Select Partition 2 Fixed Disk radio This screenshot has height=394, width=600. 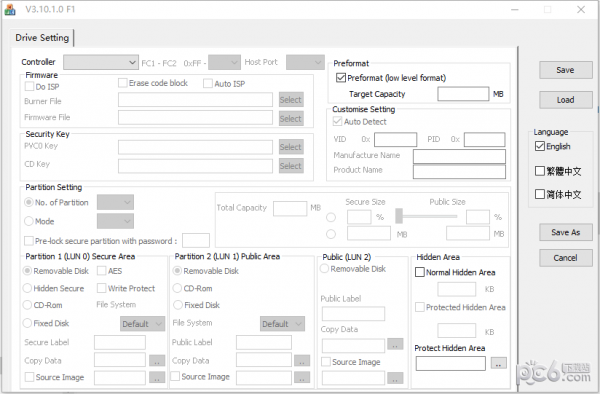pos(177,305)
